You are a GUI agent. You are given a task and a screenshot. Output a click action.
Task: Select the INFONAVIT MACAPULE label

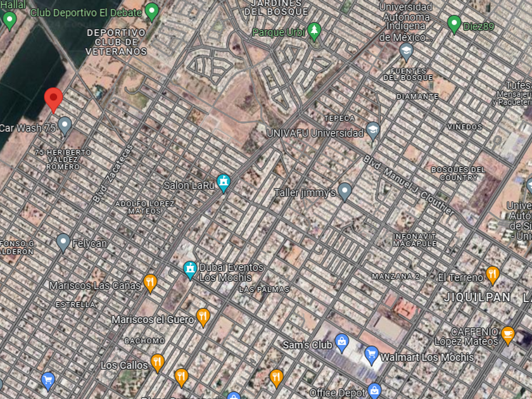415,240
